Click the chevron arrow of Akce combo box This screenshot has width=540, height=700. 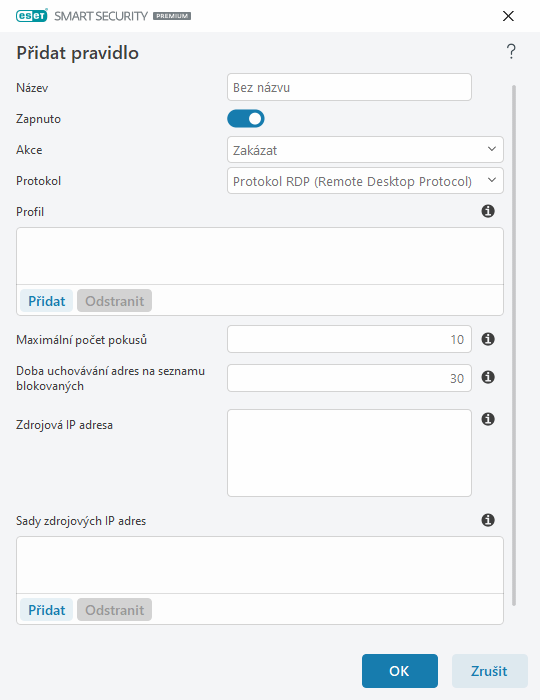pos(492,149)
